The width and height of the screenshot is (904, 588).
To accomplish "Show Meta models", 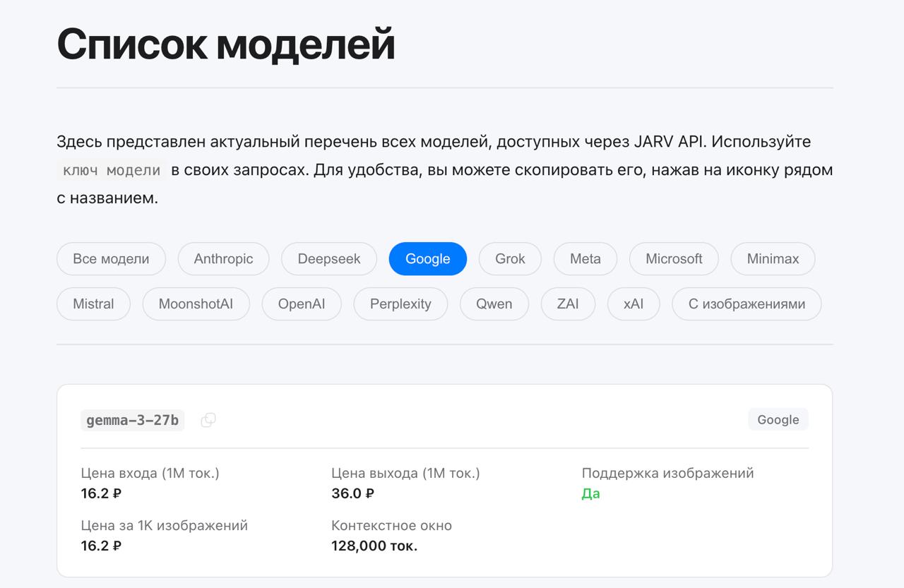I will [585, 258].
